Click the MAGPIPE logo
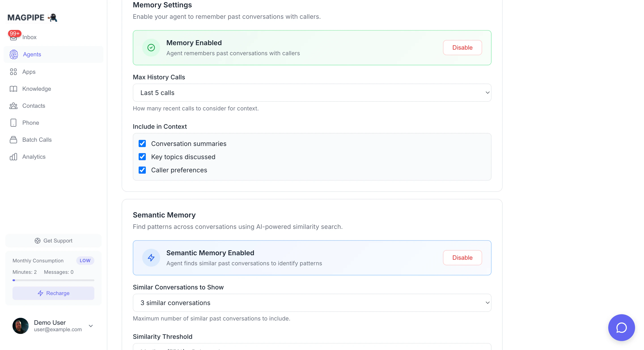The height and width of the screenshot is (350, 644). (32, 17)
